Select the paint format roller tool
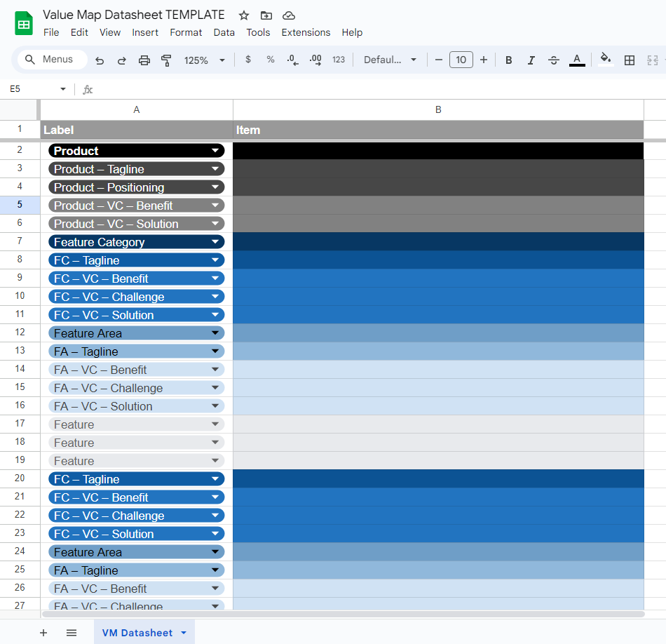This screenshot has width=666, height=644. point(166,60)
